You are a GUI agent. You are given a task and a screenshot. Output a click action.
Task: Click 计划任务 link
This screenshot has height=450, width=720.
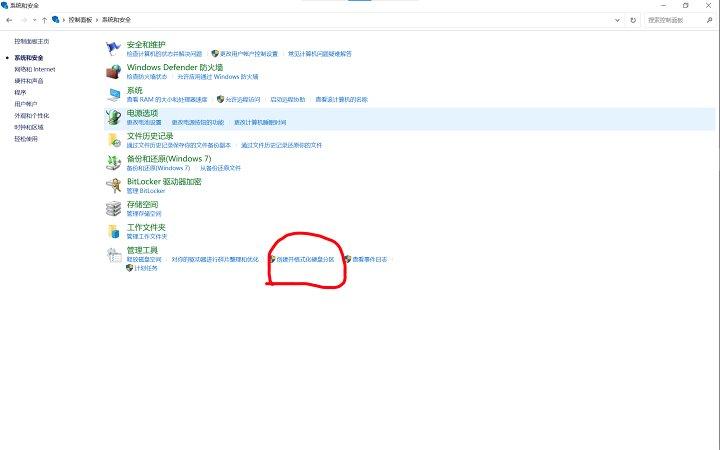coord(146,268)
